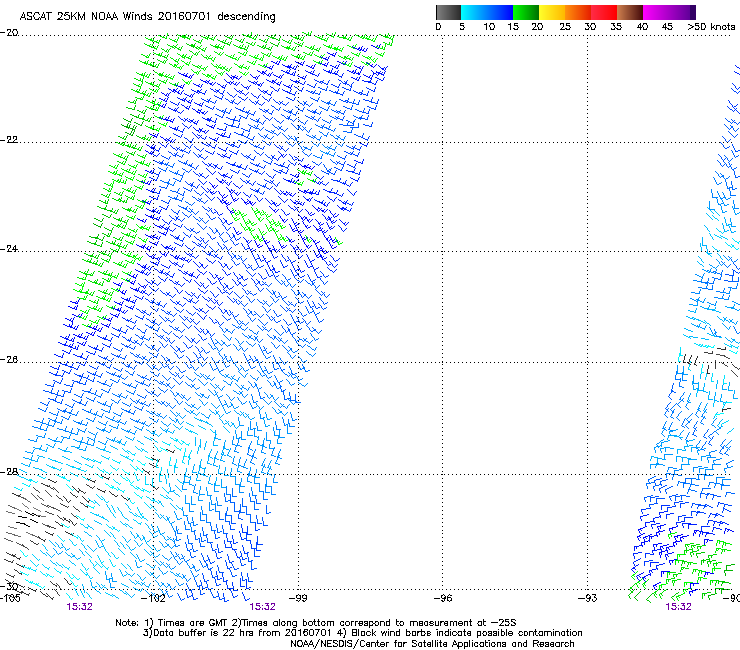Click the -96 longitude axis label
This screenshot has width=740, height=650.
[443, 599]
